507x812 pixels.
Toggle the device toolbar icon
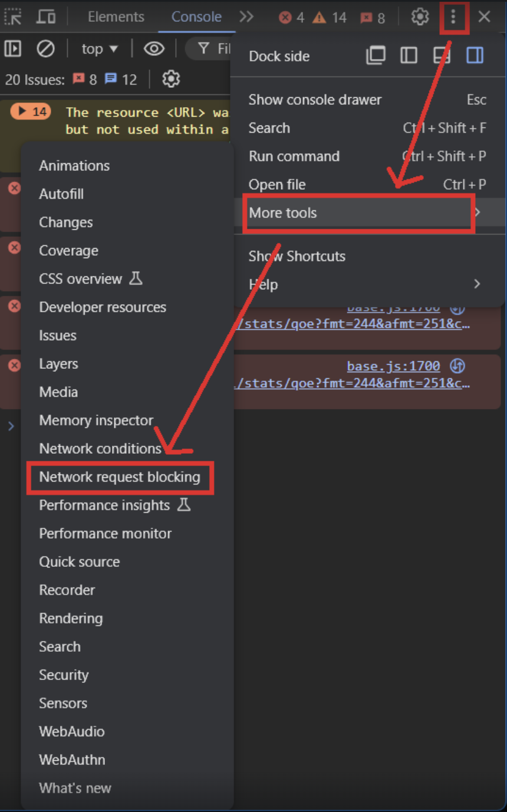tap(45, 16)
